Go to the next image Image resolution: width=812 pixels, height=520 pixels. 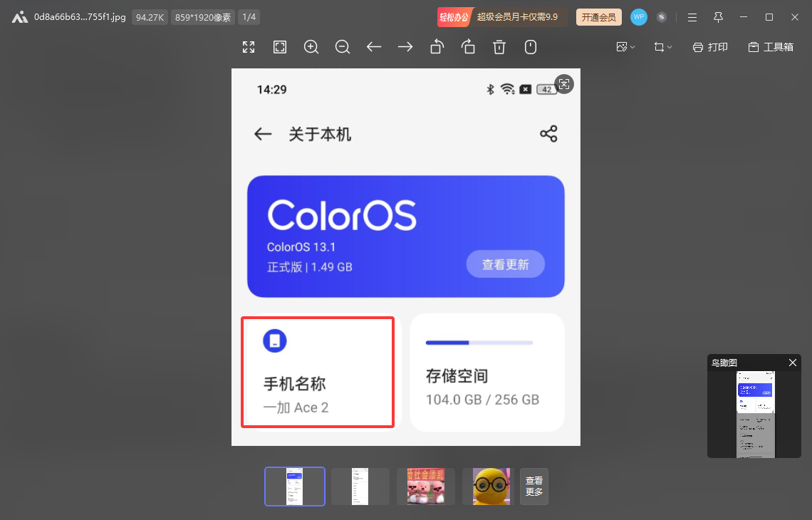click(405, 47)
